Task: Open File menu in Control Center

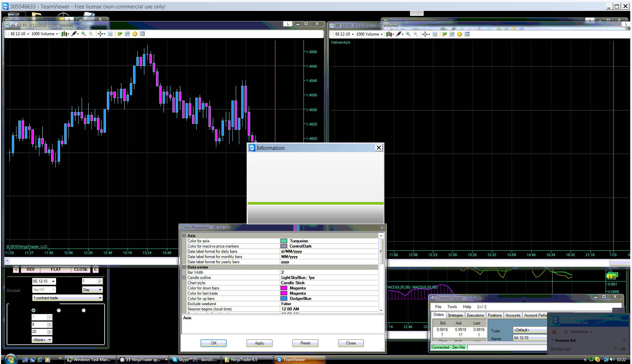Action: coord(438,307)
